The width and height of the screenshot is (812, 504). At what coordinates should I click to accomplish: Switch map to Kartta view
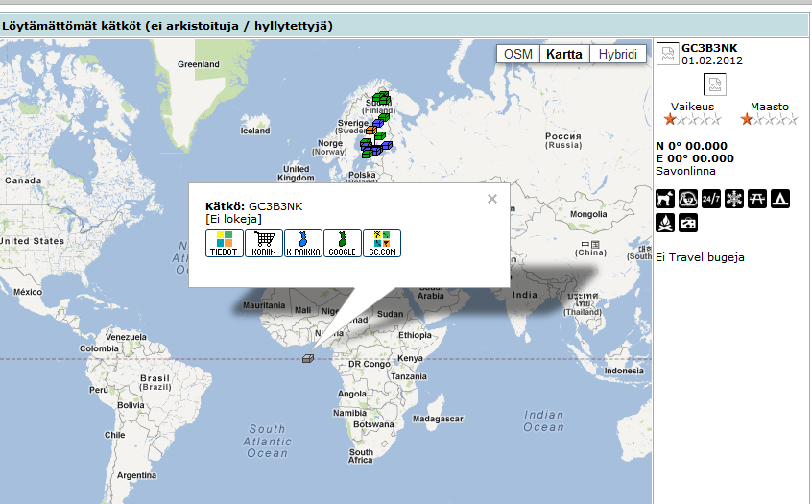(564, 54)
